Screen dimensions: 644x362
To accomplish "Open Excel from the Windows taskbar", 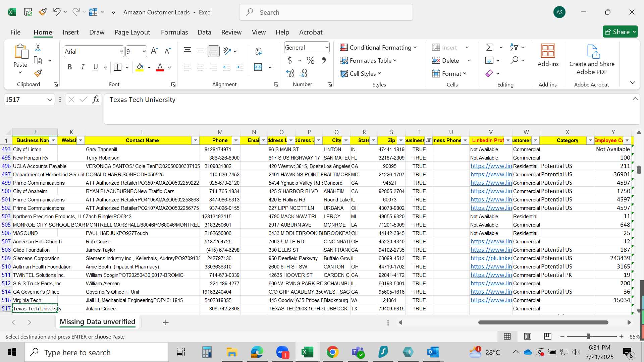I will point(307,352).
